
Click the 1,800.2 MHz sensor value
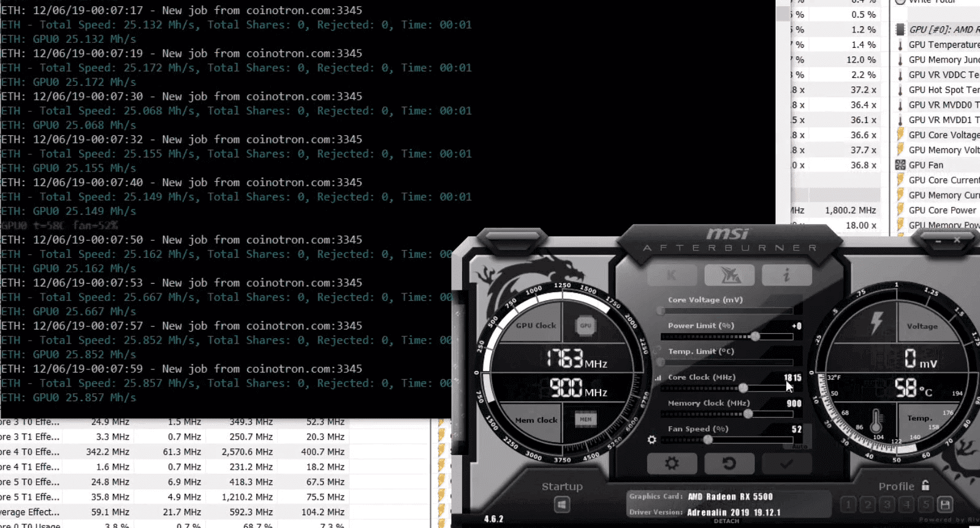coord(851,210)
